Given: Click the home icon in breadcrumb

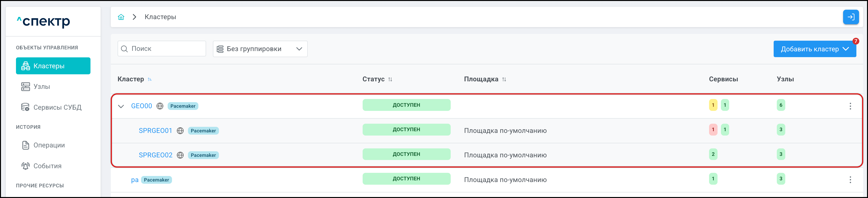Looking at the screenshot, I should 121,17.
